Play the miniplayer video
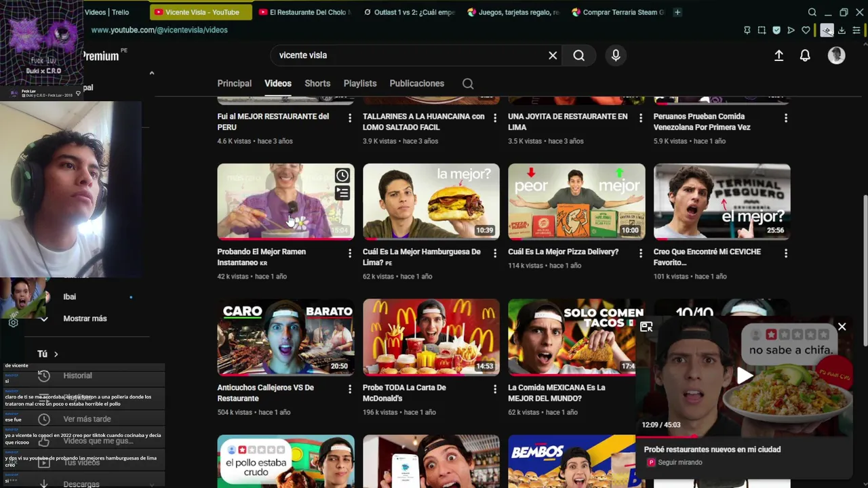Screen dimensions: 868x488 745,375
